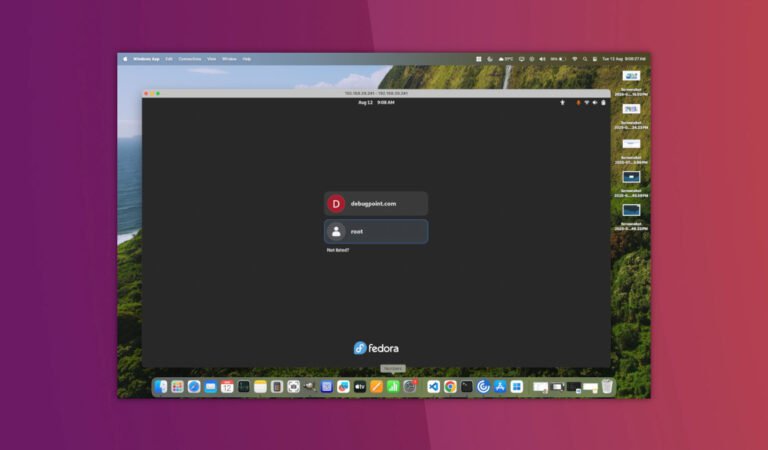This screenshot has width=768, height=450.
Task: Open Launchpad from the dock
Action: (x=177, y=386)
